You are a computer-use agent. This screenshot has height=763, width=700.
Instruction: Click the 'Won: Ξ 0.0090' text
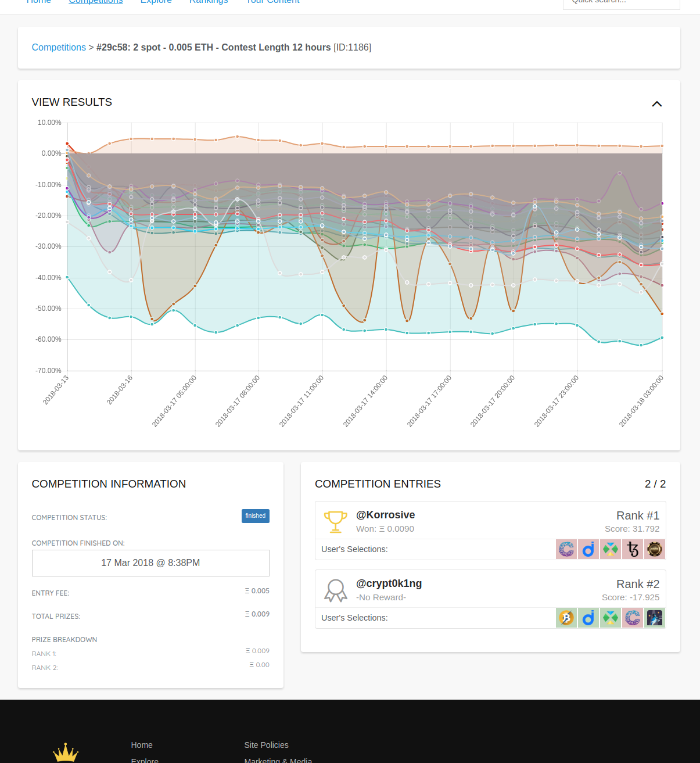[x=385, y=529]
